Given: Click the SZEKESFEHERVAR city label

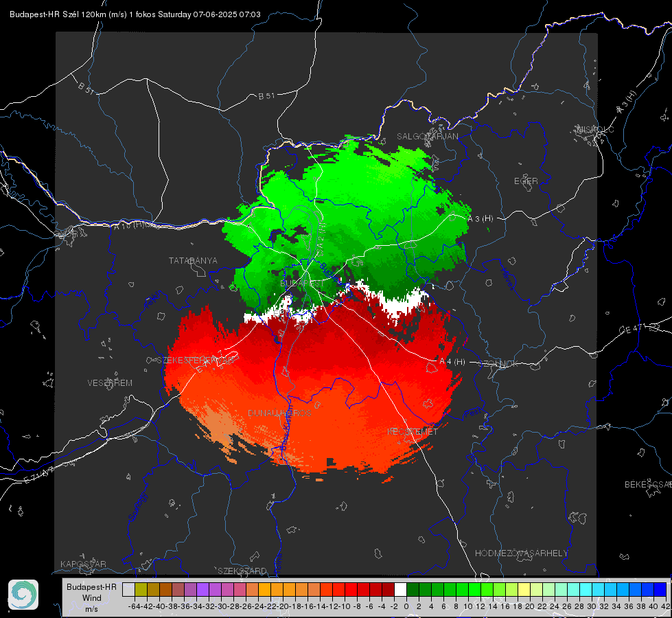Looking at the screenshot, I should click(x=197, y=360).
